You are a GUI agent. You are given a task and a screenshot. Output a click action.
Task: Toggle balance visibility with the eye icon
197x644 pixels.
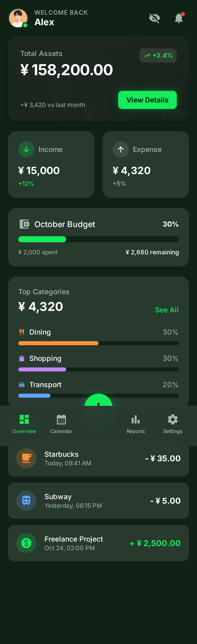(155, 18)
